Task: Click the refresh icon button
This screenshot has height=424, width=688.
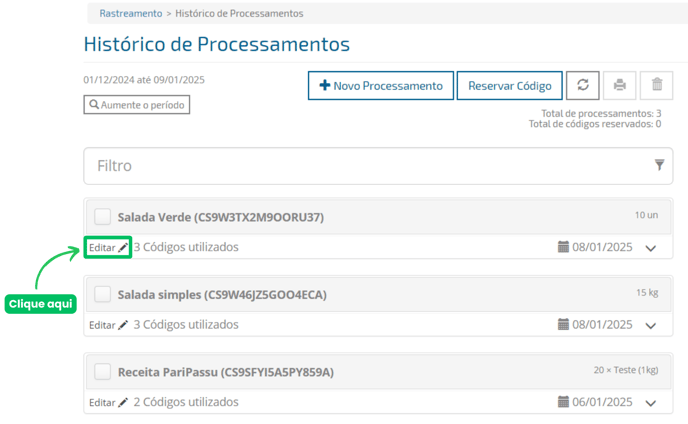Action: 582,86
